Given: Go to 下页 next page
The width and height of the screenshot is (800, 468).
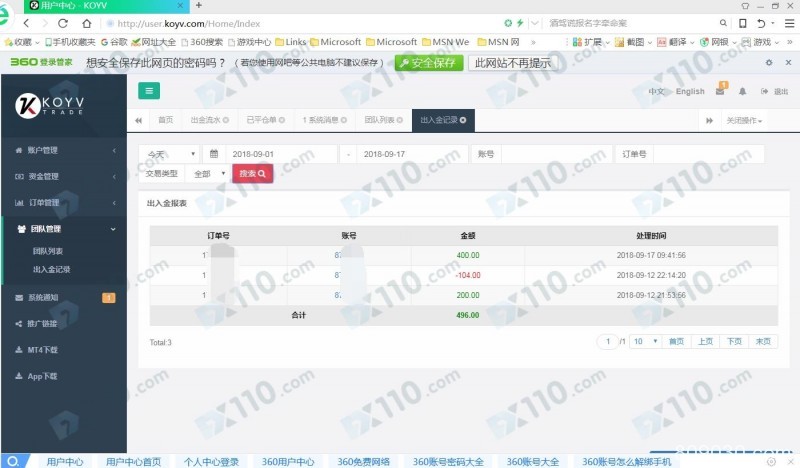Looking at the screenshot, I should pos(734,341).
